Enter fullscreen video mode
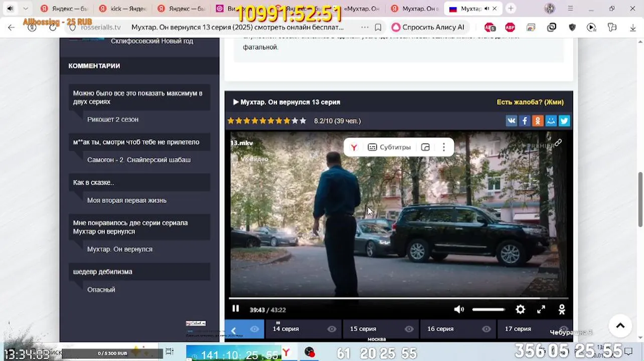The image size is (644, 361). 541,309
